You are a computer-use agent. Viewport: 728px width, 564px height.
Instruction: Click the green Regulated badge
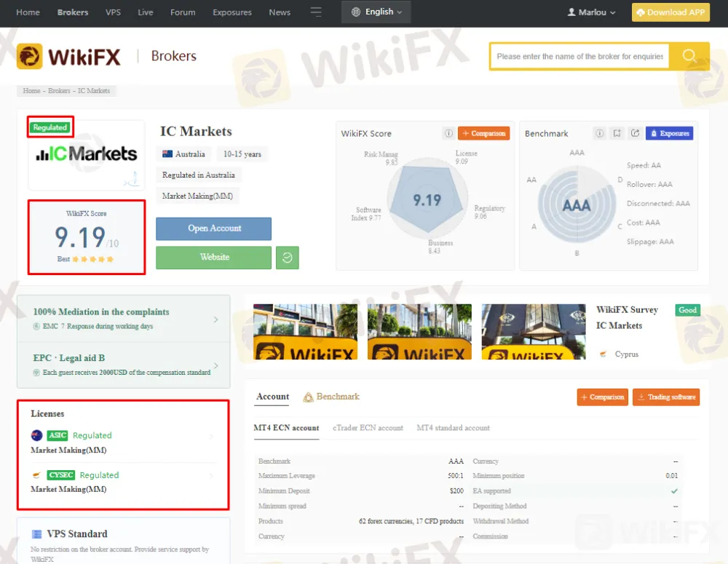(x=50, y=127)
